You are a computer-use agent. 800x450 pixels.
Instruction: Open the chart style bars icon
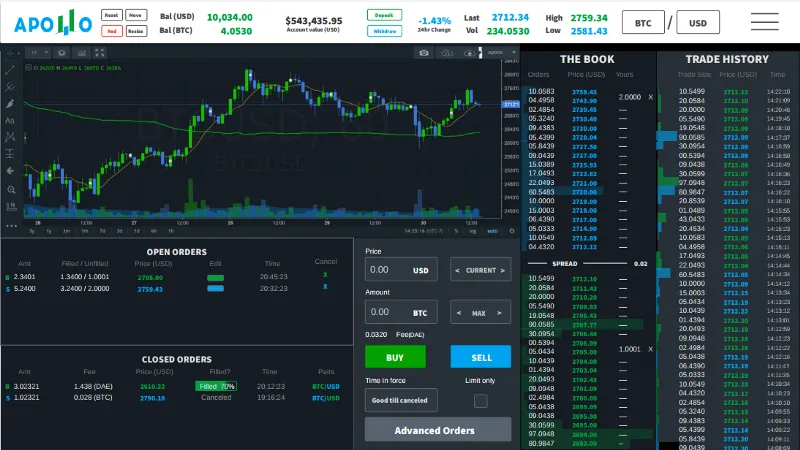coord(81,53)
